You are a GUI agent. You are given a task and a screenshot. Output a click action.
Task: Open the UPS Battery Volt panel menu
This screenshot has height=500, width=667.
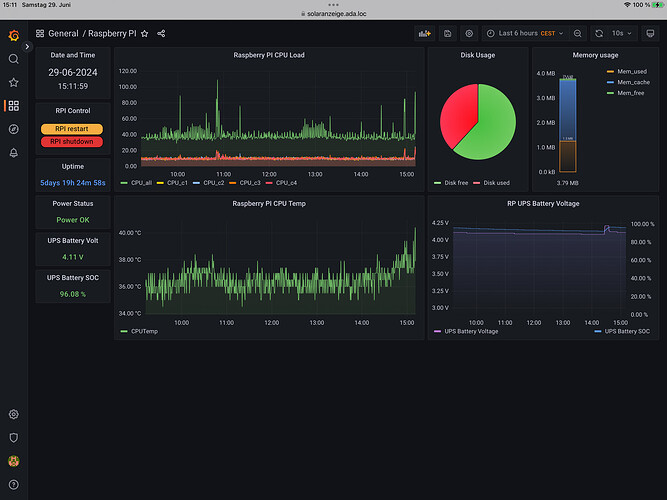[73, 240]
